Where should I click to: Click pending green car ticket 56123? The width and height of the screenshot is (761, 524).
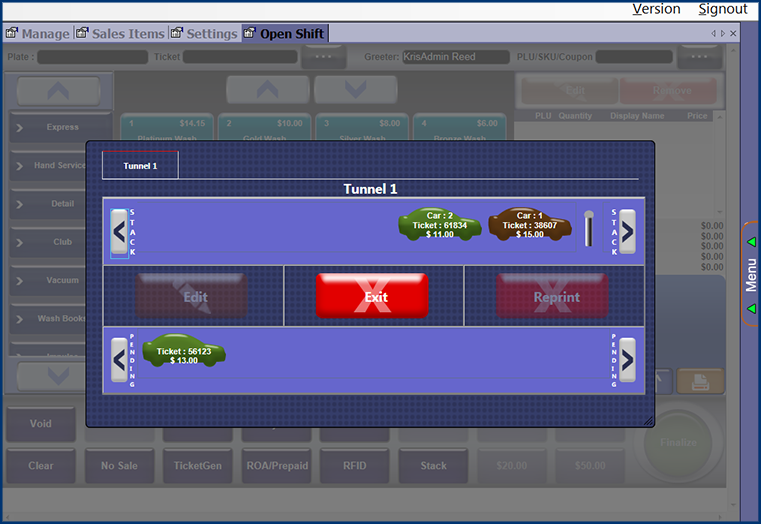184,352
